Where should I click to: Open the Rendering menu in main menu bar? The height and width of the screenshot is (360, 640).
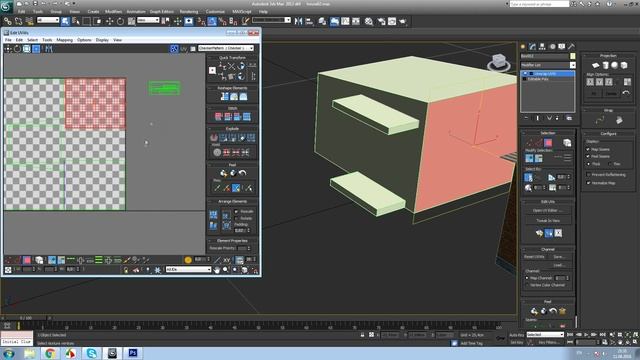tap(189, 12)
